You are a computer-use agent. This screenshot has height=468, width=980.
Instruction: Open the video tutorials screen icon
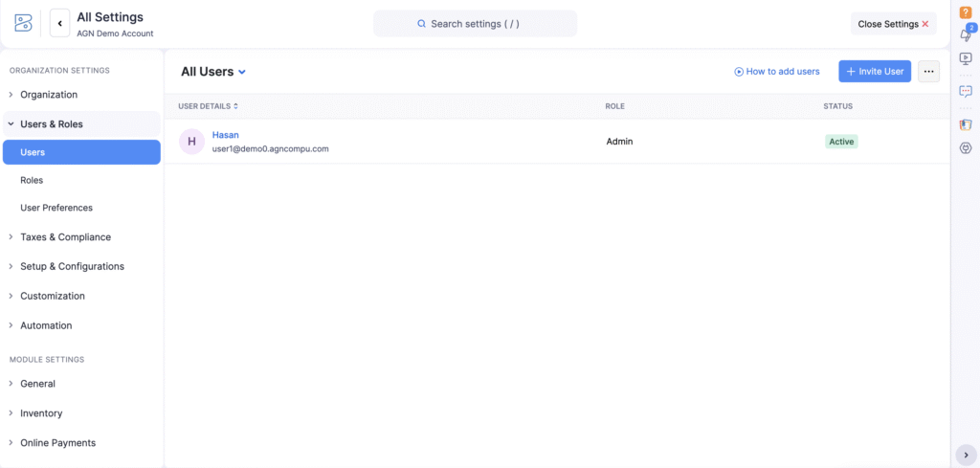click(x=966, y=58)
